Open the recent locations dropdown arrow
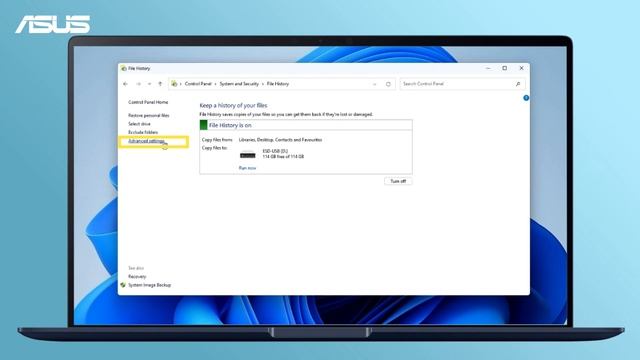The image size is (640, 360). tap(149, 84)
